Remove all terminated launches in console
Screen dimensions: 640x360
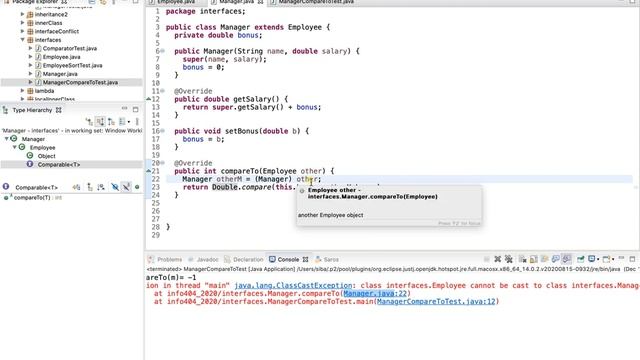[x=509, y=259]
